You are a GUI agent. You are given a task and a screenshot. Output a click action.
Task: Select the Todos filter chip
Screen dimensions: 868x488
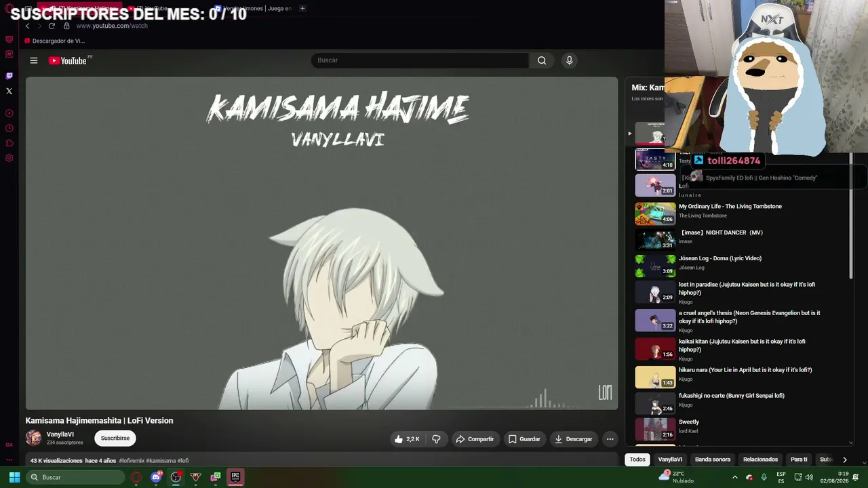point(637,460)
